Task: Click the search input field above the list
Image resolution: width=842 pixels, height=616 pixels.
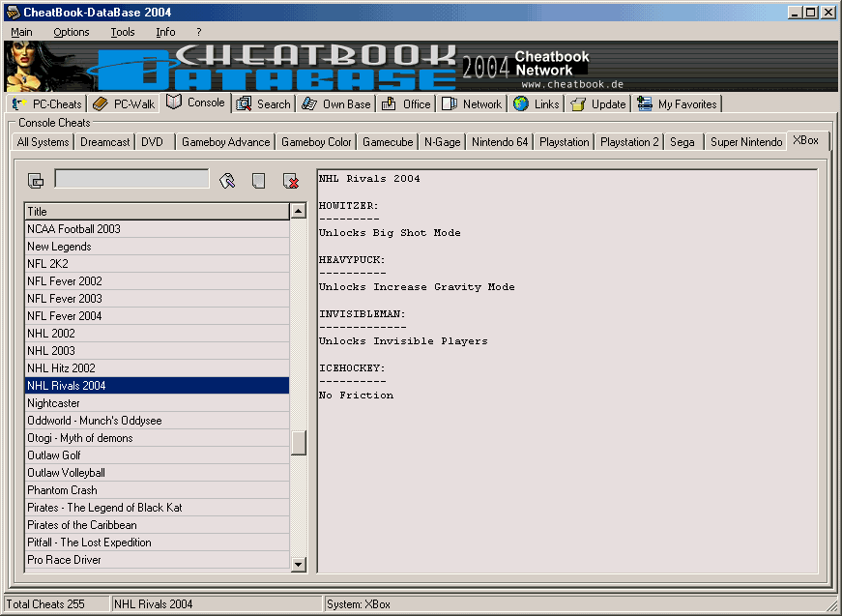Action: (131, 179)
